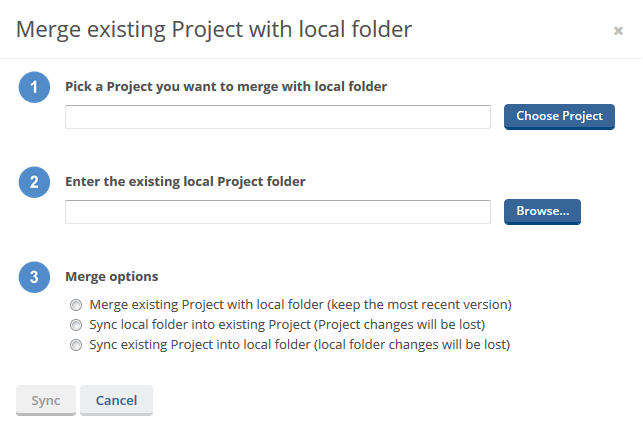This screenshot has height=422, width=643.
Task: Click the step 3 numbered circle
Action: (x=34, y=277)
